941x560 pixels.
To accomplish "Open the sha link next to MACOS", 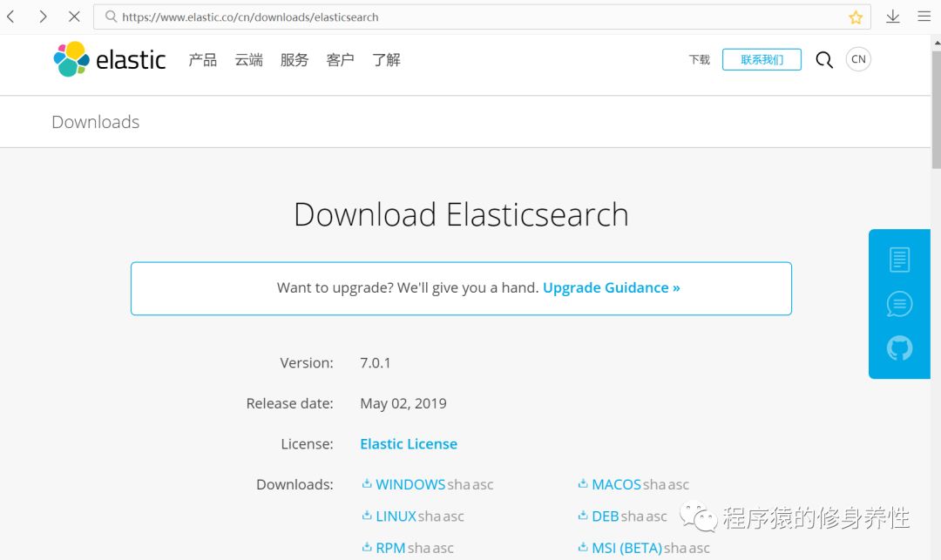I will coord(654,484).
